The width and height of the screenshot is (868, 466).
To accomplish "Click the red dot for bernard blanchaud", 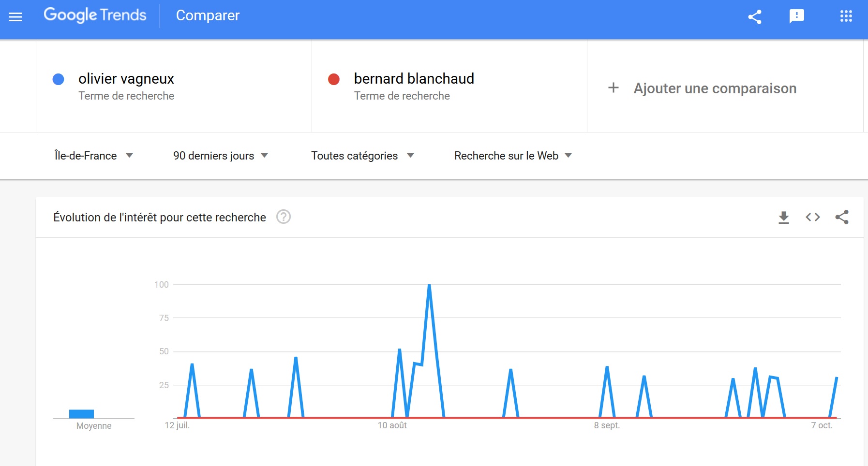I will 334,79.
